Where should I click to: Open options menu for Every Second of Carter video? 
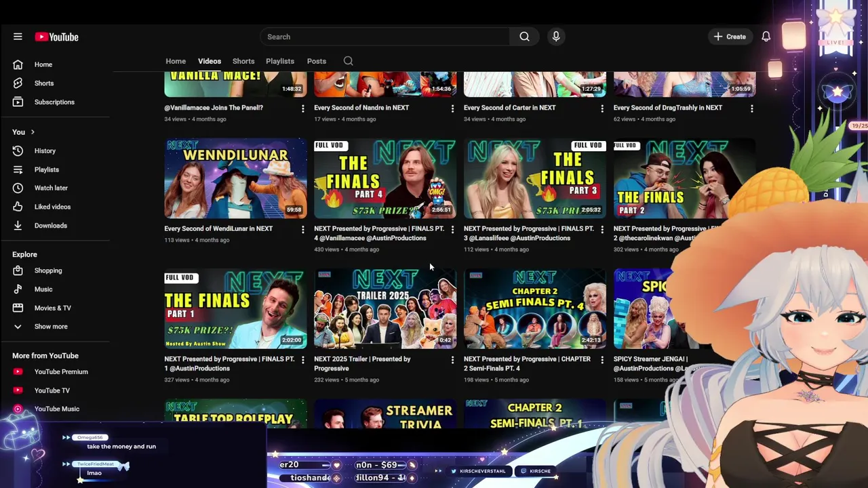602,108
